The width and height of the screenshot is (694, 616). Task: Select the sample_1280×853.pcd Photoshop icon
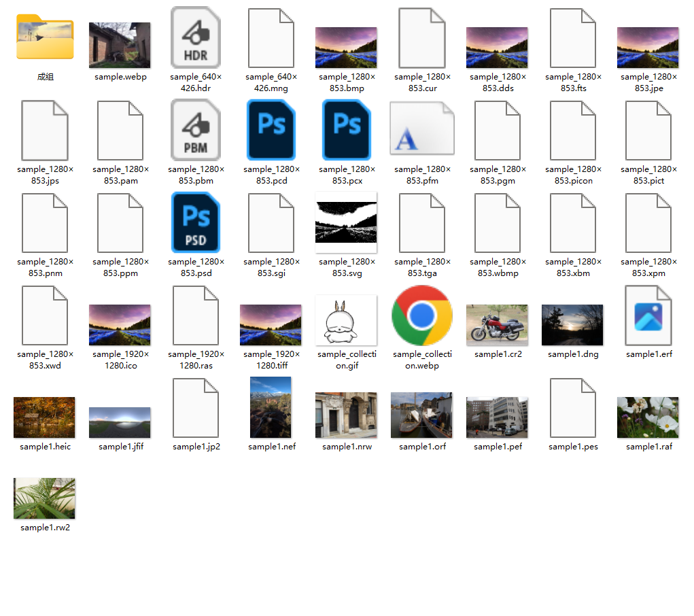271,130
